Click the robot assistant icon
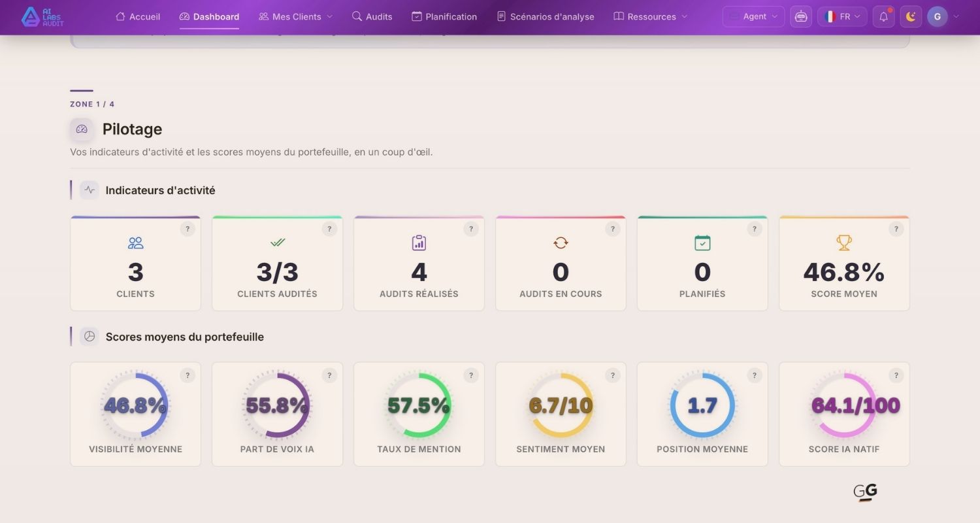The image size is (980, 523). 801,16
